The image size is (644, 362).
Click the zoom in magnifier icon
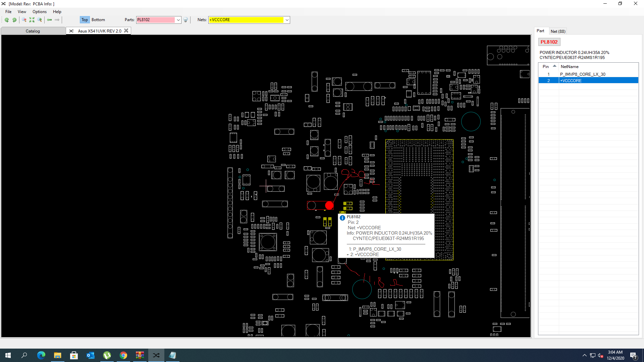click(40, 20)
